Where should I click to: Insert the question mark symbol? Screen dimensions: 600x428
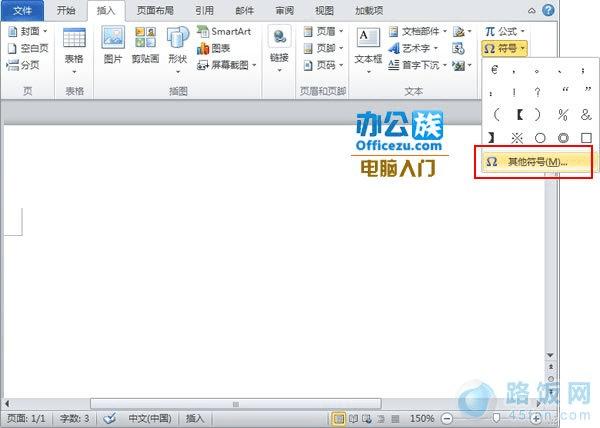pos(538,92)
